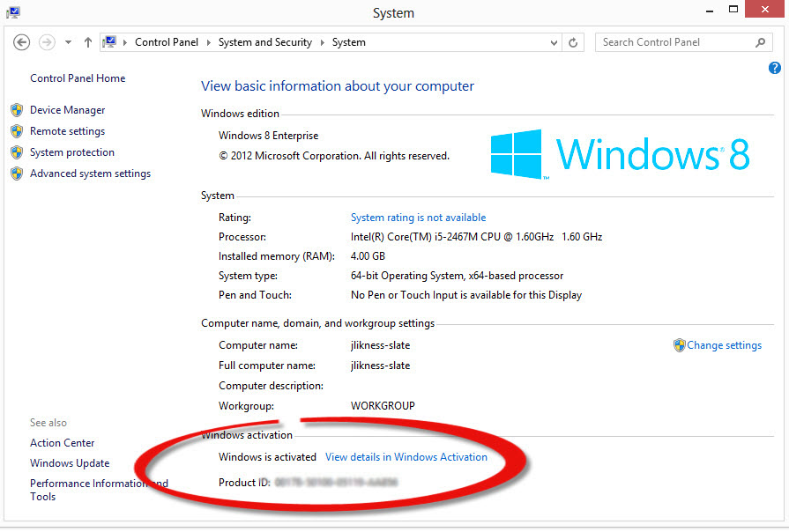The image size is (789, 532).
Task: Go up one level with Up arrow
Action: pos(88,42)
